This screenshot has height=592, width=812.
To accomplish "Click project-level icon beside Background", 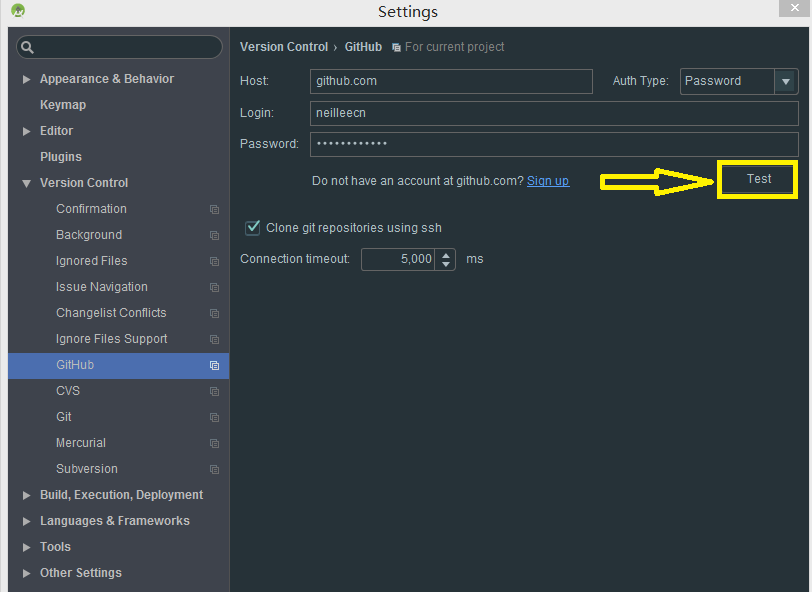I will [x=214, y=235].
